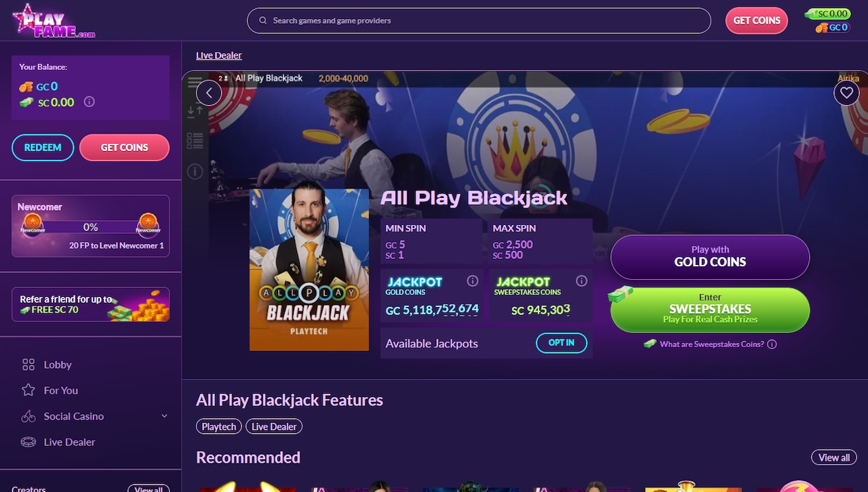Open the Live Dealer breadcrumb link
The width and height of the screenshot is (868, 492).
pyautogui.click(x=218, y=55)
